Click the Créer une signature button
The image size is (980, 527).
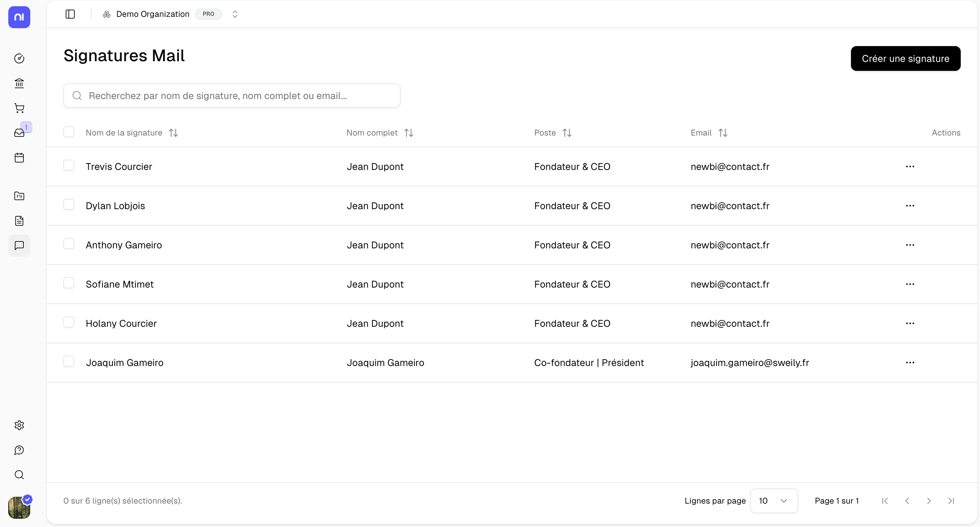pos(905,58)
